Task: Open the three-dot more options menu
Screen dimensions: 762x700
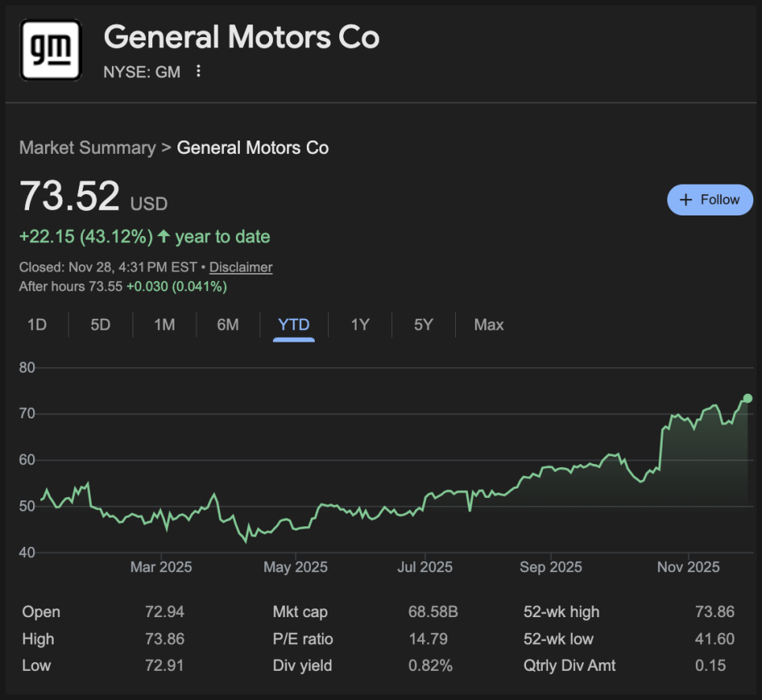Action: (x=199, y=72)
